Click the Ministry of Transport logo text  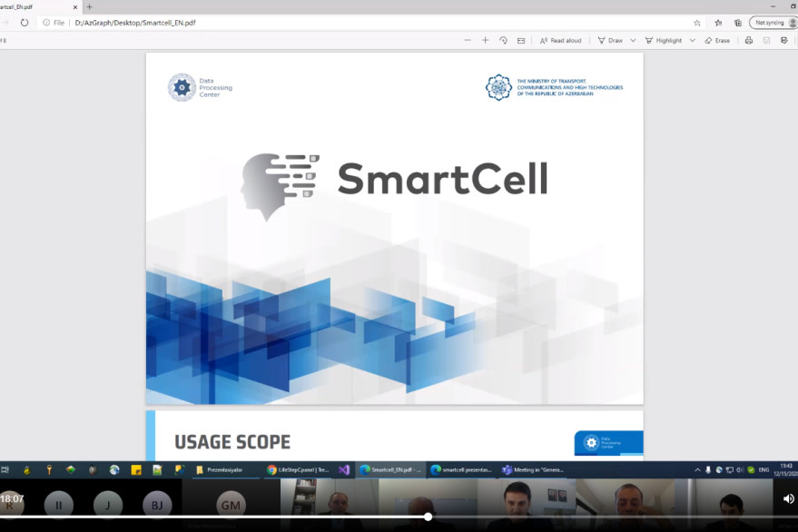click(569, 87)
